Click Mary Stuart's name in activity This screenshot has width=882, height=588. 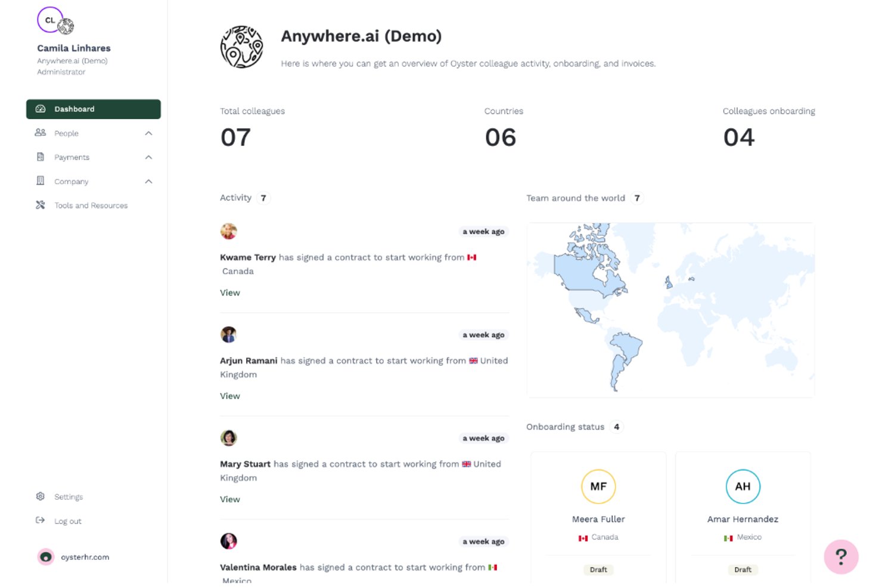tap(246, 464)
